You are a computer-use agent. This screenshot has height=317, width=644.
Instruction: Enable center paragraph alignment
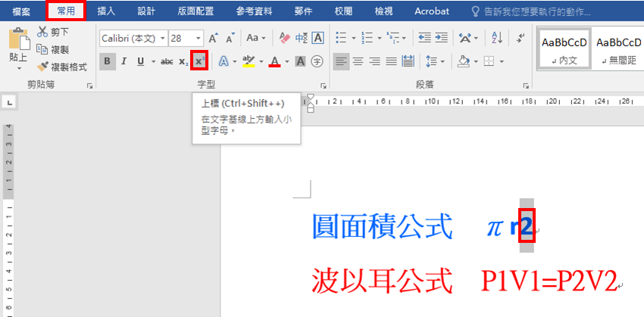tap(358, 61)
